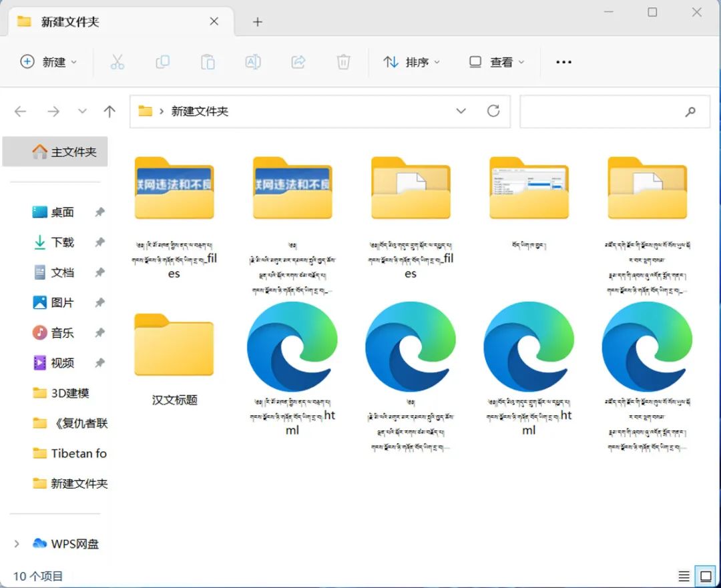Screen dimensions: 721x588
Task: Go forward with the right arrow
Action: [53, 111]
